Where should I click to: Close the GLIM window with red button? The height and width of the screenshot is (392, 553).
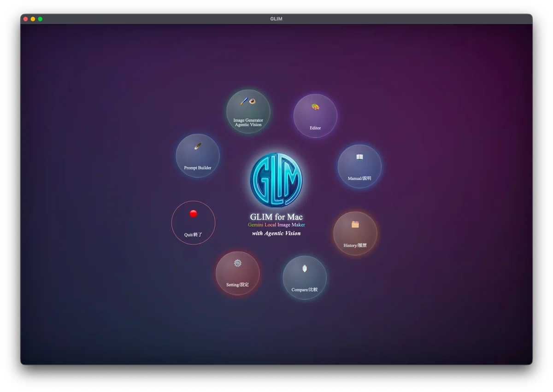(x=26, y=19)
